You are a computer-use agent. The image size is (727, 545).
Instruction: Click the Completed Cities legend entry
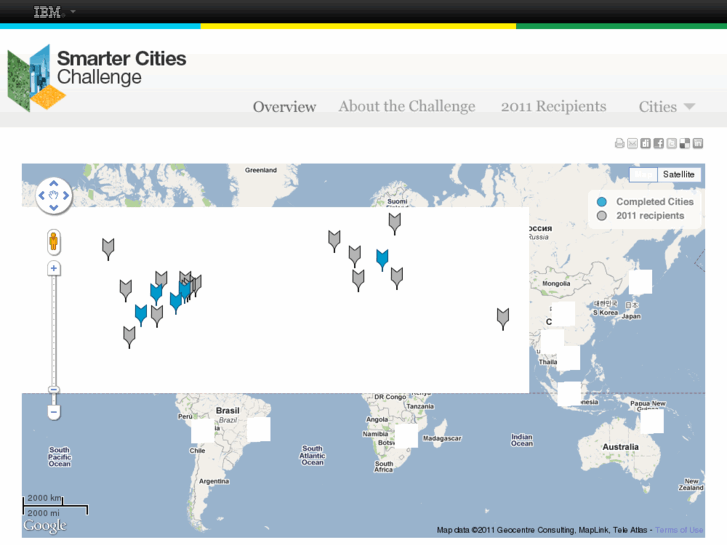tap(645, 202)
